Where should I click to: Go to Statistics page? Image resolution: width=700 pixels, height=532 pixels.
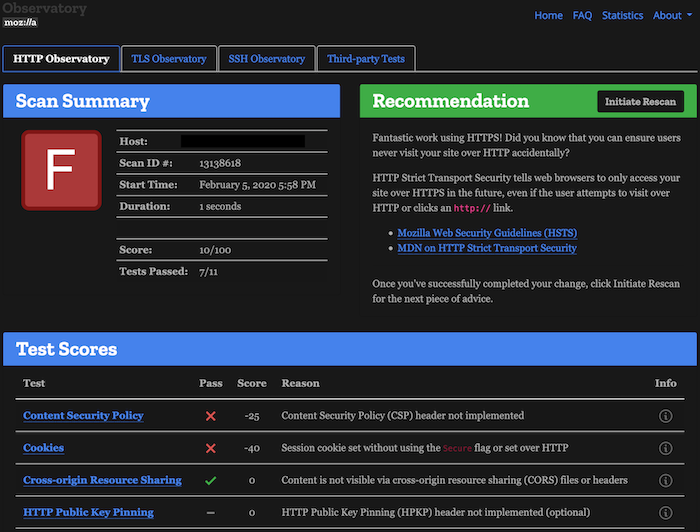pyautogui.click(x=622, y=16)
